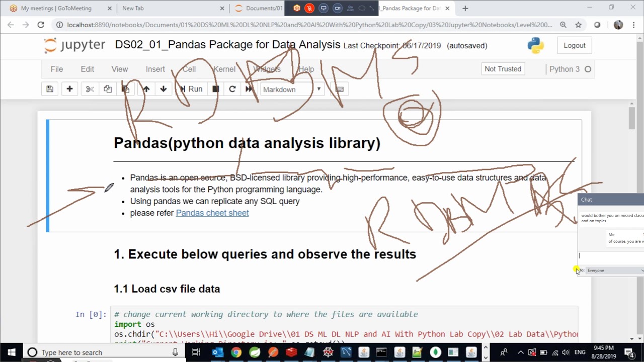Open the Windows Start menu
This screenshot has width=644, height=362.
point(12,352)
